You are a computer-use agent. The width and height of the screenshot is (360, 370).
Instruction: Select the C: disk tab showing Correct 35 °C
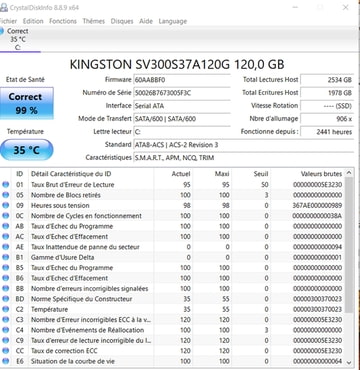click(18, 39)
